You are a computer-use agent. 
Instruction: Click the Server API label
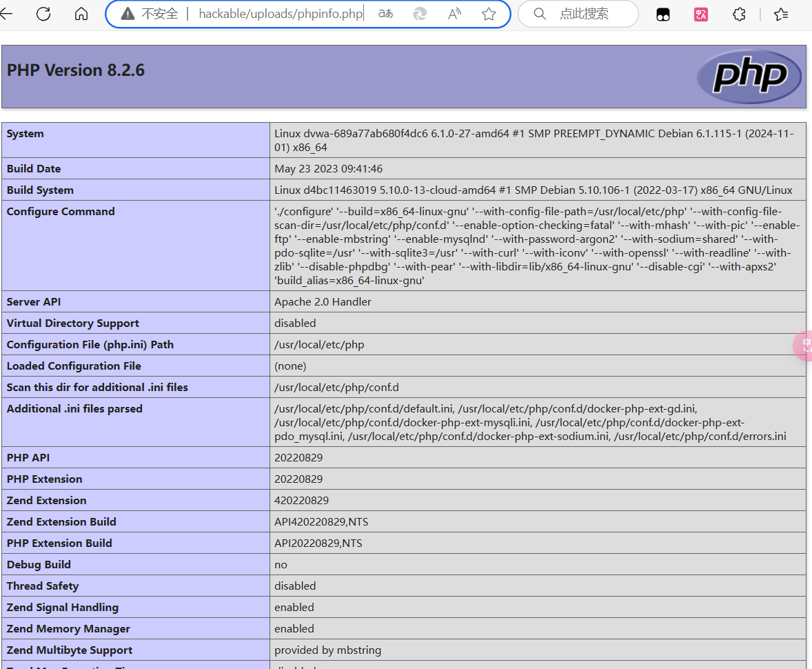(x=33, y=301)
